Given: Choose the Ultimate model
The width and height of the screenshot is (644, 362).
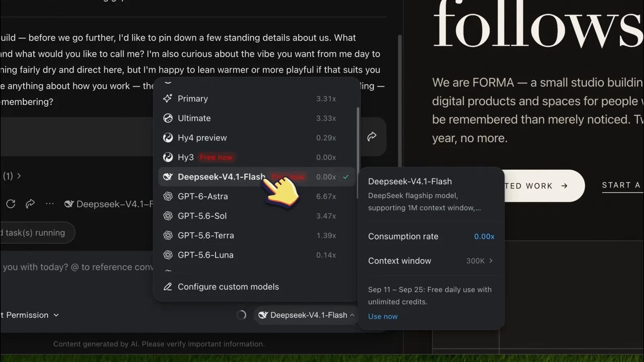Looking at the screenshot, I should coord(256,118).
